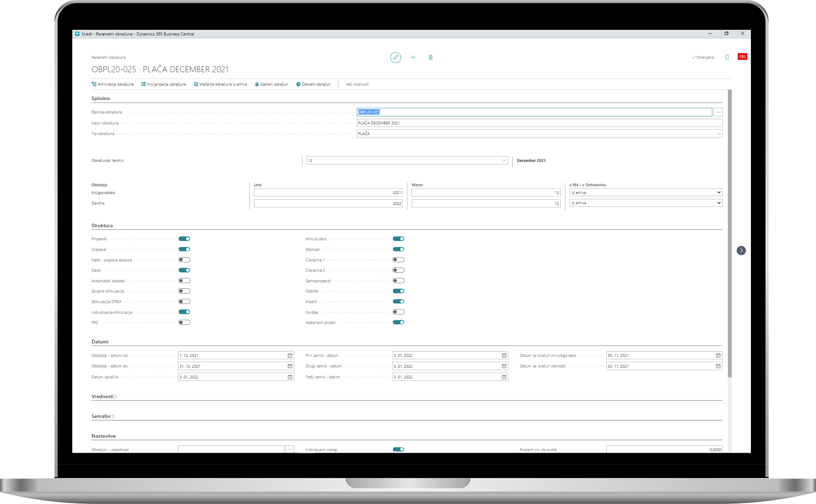Open calendar for Datum za izračun stalnosti
816x504 pixels.
click(718, 366)
